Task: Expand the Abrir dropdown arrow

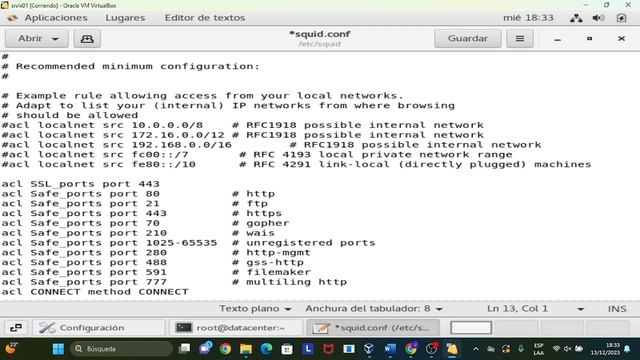Action: pyautogui.click(x=55, y=39)
